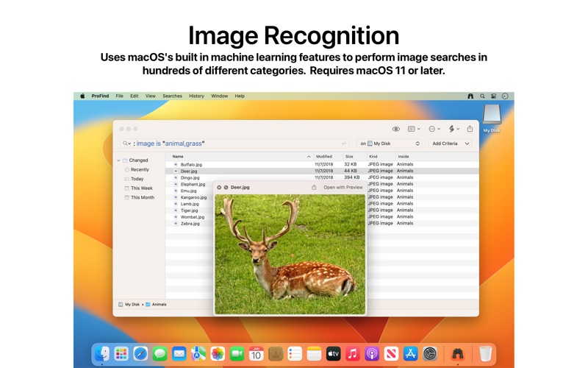Open the view layout options in toolbar
This screenshot has width=588, height=368.
click(x=414, y=129)
